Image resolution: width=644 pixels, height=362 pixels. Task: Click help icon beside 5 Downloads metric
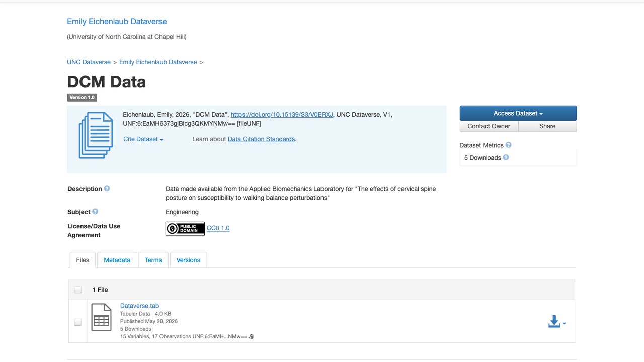pos(506,157)
